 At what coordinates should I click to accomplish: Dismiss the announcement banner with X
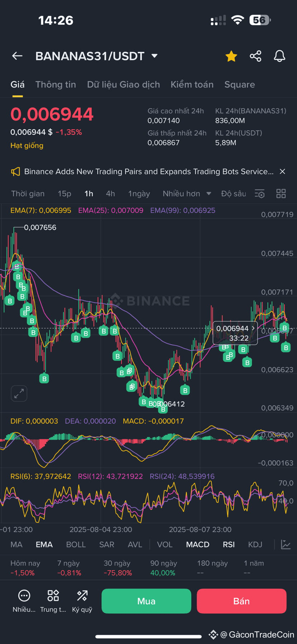[282, 171]
